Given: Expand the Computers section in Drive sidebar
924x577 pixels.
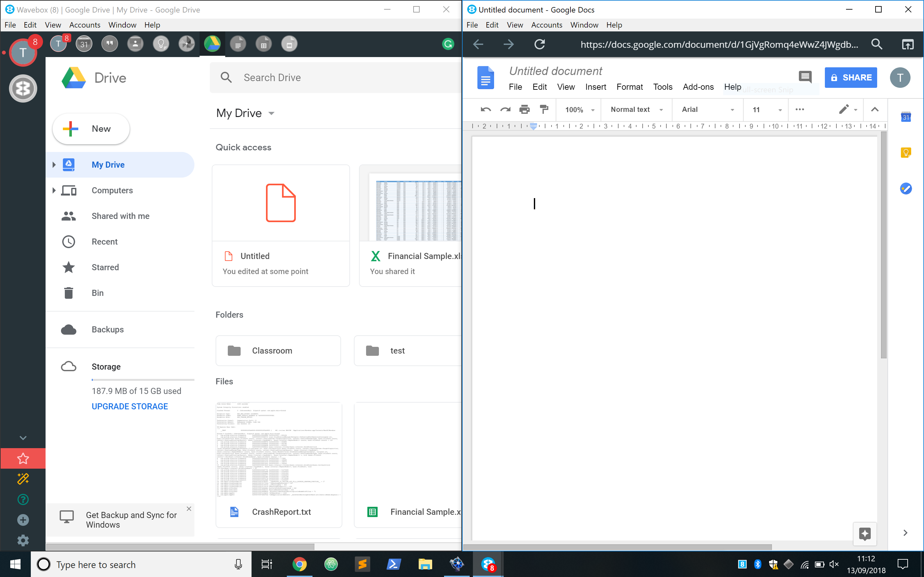Looking at the screenshot, I should 54,190.
